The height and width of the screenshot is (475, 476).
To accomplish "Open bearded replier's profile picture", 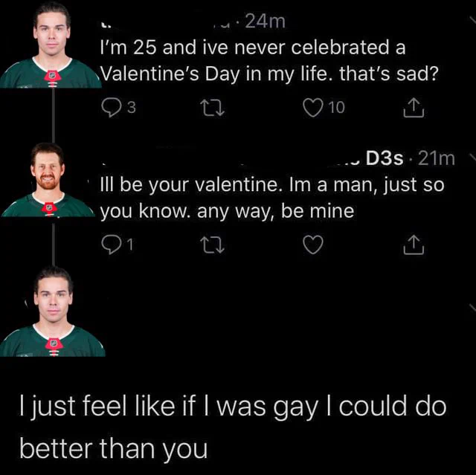I will tap(48, 180).
